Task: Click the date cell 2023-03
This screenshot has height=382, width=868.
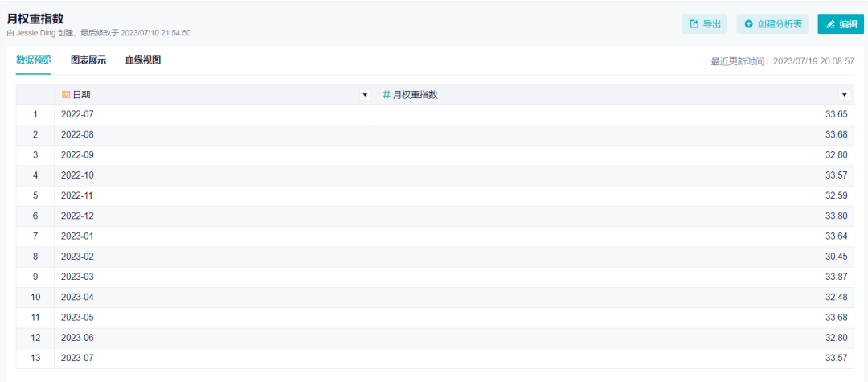Action: 215,277
